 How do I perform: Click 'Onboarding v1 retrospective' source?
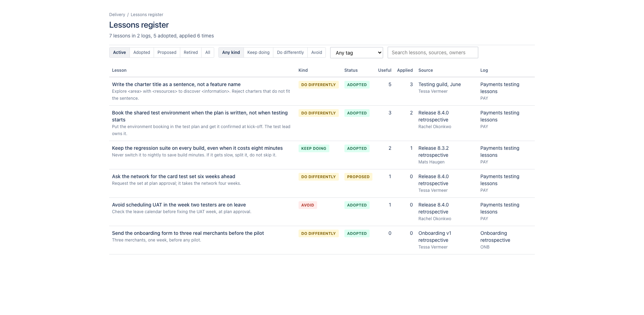pos(435,237)
